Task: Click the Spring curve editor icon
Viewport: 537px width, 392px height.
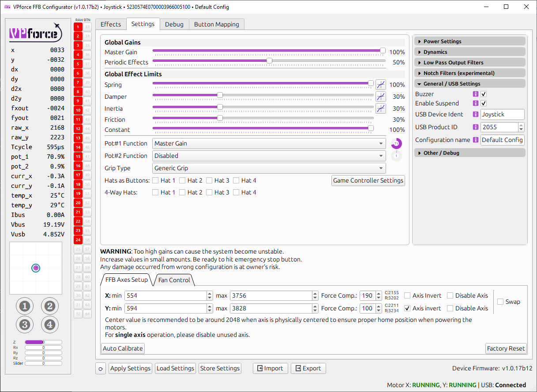Action: (380, 85)
